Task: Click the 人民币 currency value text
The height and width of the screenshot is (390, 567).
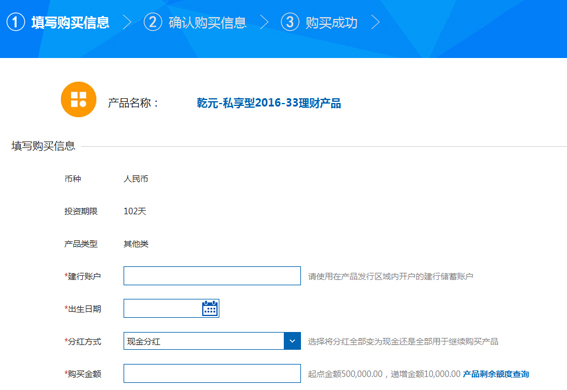Action: pos(136,179)
